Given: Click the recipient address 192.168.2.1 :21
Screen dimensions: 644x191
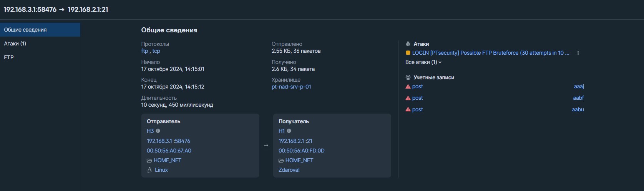Looking at the screenshot, I should 295,141.
